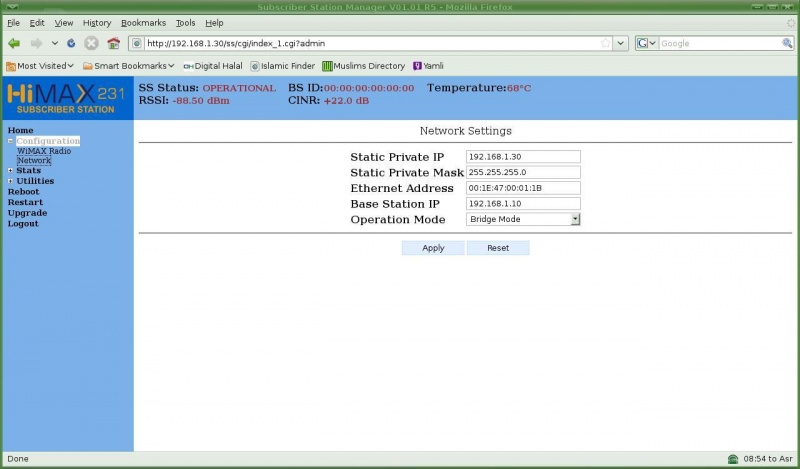Open the Operation Mode dropdown

(523, 219)
